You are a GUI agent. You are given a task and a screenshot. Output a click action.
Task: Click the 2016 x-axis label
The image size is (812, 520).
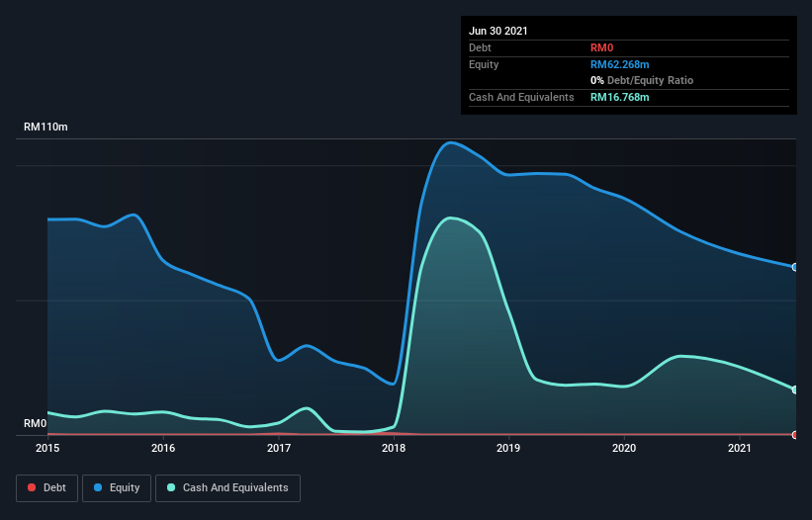(x=163, y=448)
